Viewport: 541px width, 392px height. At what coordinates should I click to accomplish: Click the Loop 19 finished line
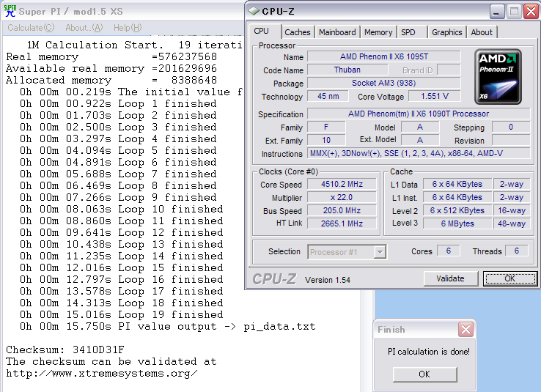point(122,314)
